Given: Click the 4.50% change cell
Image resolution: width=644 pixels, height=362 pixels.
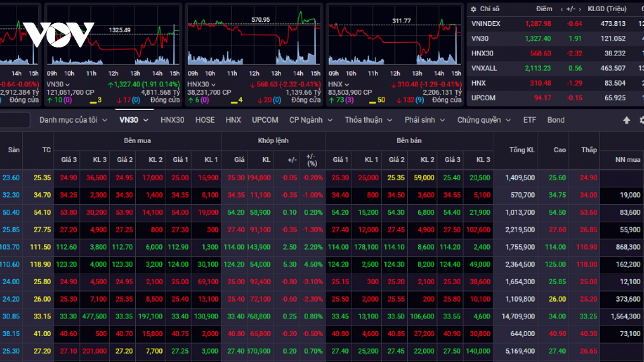Looking at the screenshot, I should click(x=313, y=264).
